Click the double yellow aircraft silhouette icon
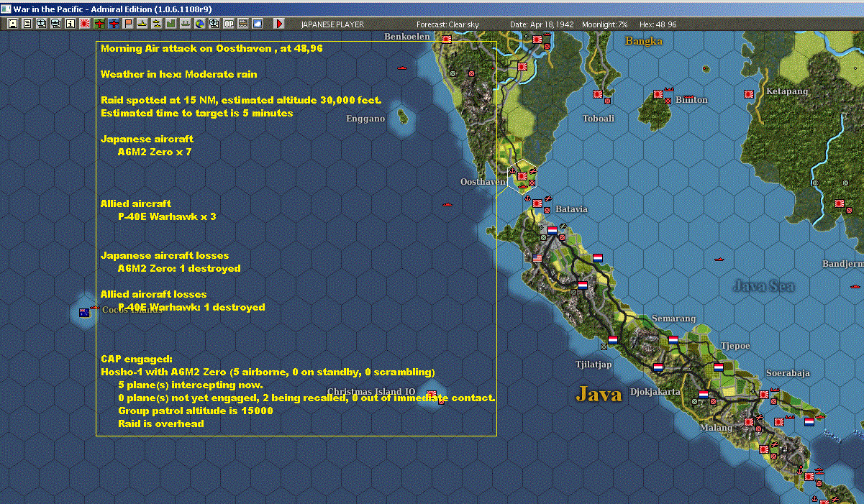Screen dimensions: 864x504 point(156,24)
